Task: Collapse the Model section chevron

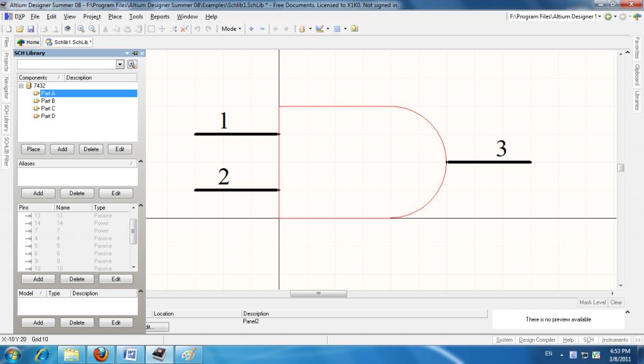Action: [141, 291]
